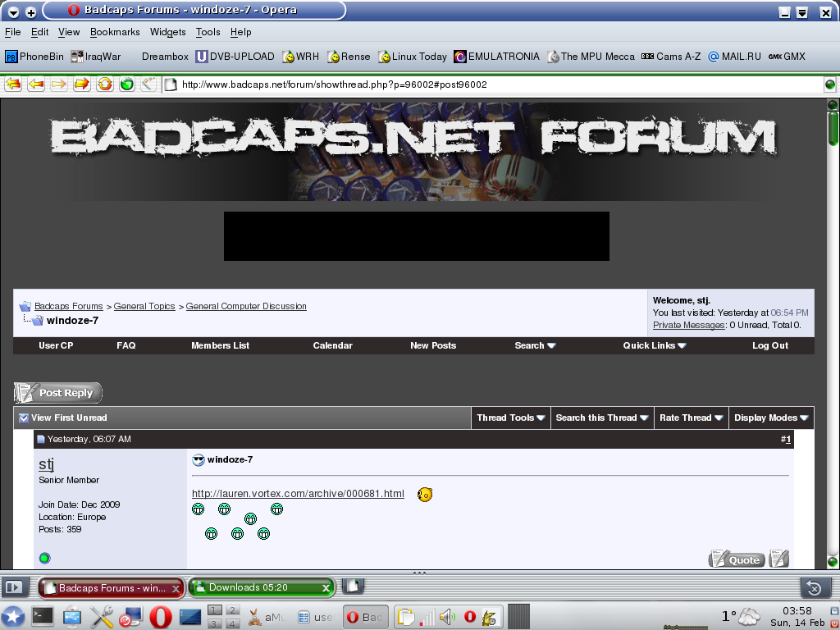Click the page icon in address field

pyautogui.click(x=171, y=84)
